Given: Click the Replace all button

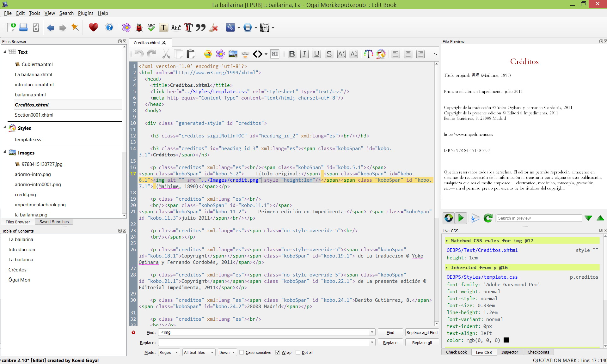Looking at the screenshot, I should pyautogui.click(x=422, y=343).
